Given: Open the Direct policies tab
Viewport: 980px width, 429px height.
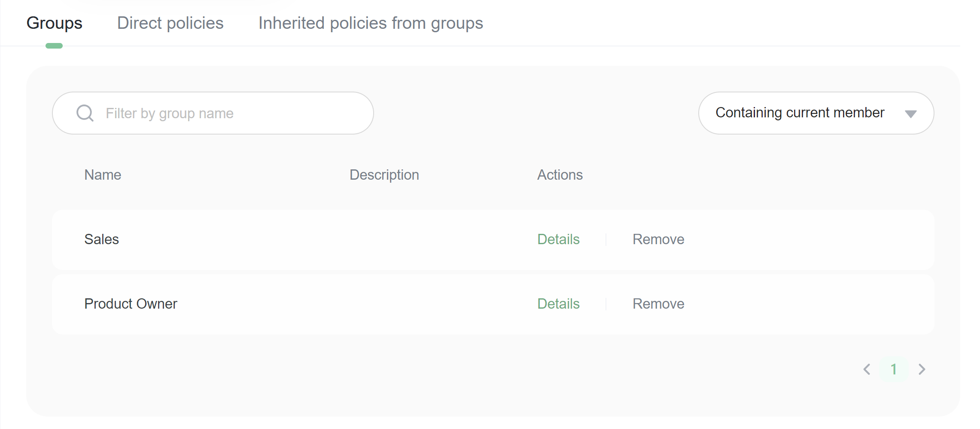Looking at the screenshot, I should pyautogui.click(x=170, y=23).
